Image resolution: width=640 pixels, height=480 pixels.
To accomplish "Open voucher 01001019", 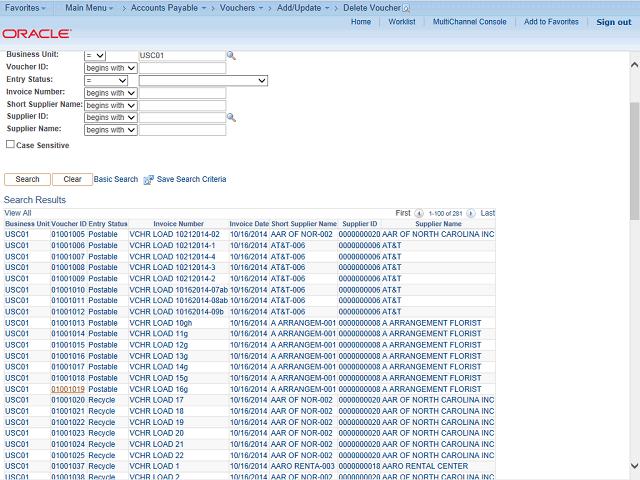I will pos(68,389).
